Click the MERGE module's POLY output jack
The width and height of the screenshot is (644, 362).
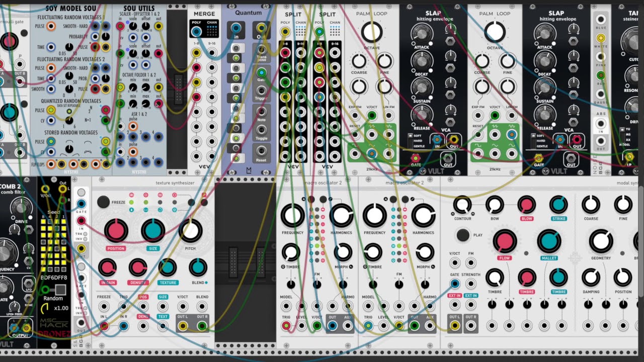tap(197, 32)
